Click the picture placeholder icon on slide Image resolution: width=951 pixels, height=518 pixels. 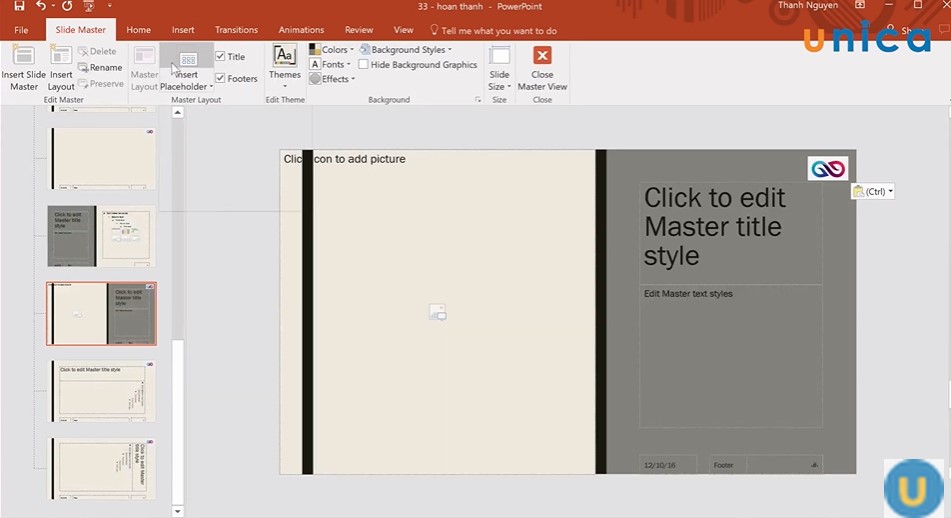click(437, 313)
